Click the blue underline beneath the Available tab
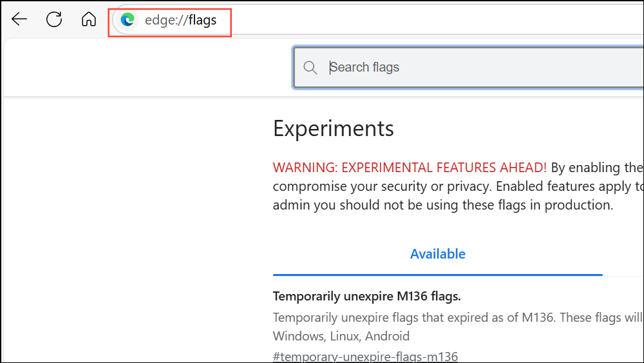This screenshot has height=363, width=644. [438, 275]
